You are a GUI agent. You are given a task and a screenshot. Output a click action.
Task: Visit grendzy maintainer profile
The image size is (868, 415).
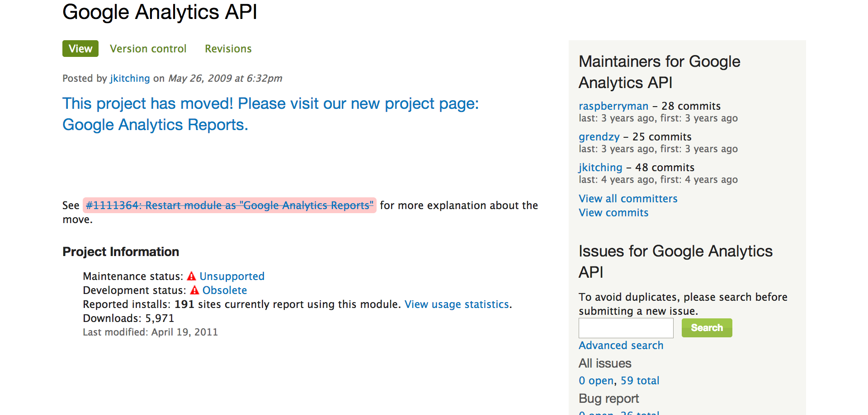tap(599, 137)
